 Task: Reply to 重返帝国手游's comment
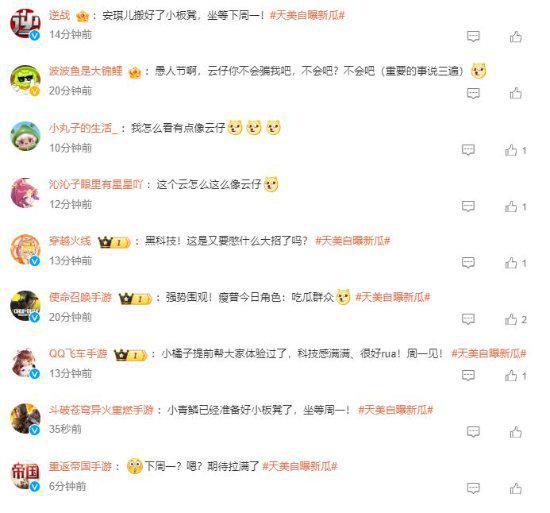pos(473,488)
